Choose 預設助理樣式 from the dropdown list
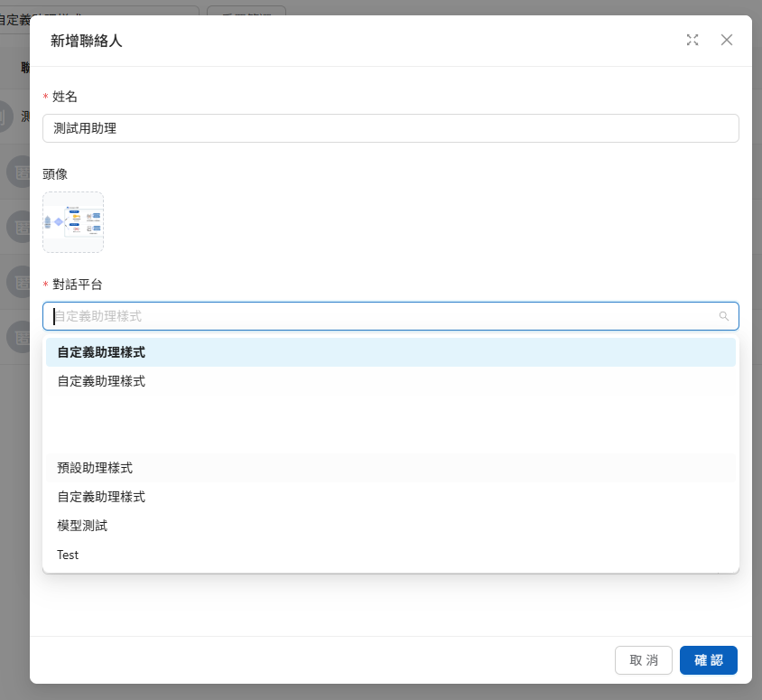Screen dimensions: 762x700 coord(95,468)
